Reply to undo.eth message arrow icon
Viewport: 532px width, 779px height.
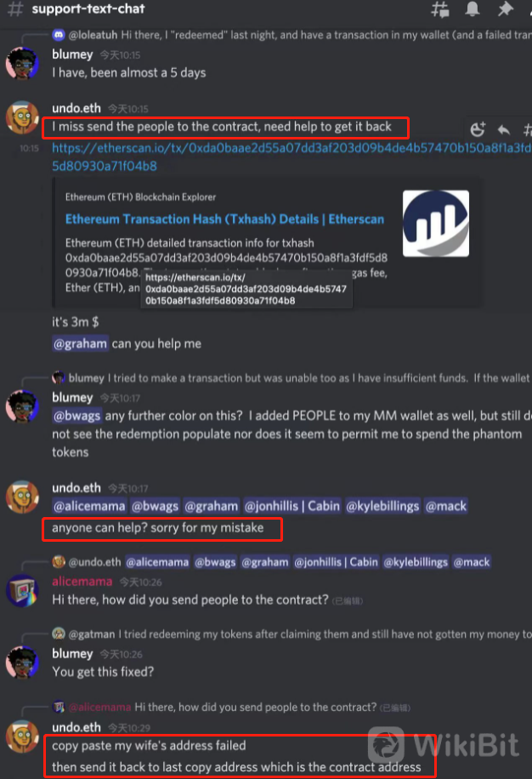[504, 129]
